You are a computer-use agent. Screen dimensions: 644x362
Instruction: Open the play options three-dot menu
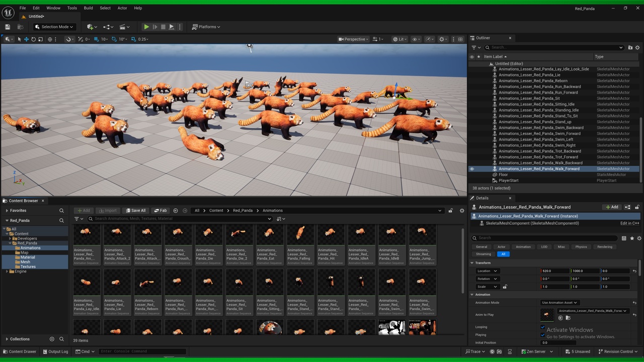coord(180,27)
